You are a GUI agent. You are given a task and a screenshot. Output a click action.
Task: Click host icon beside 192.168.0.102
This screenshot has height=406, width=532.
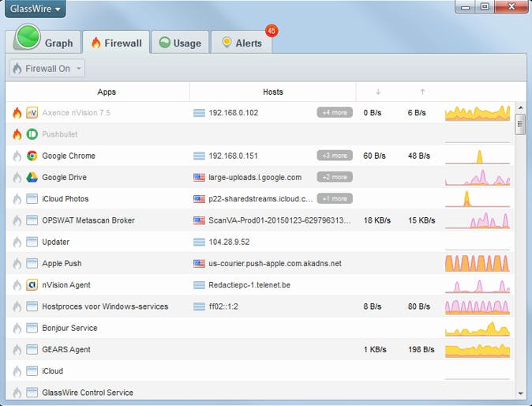point(199,113)
